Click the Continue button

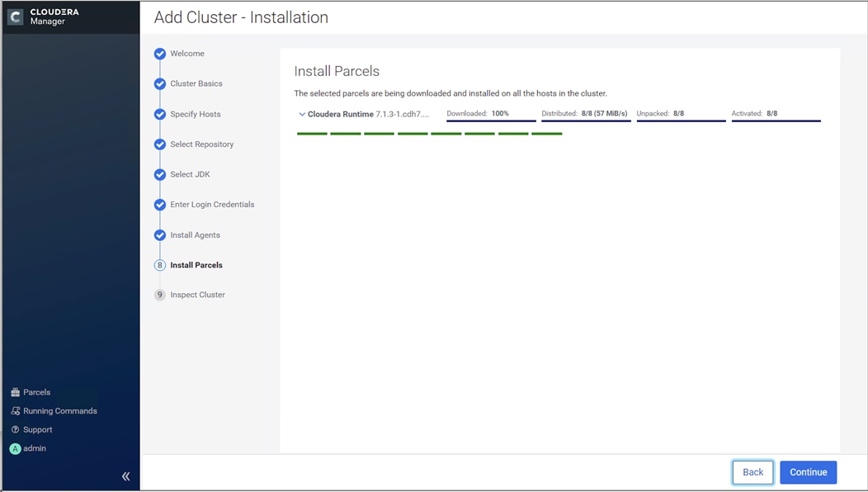point(809,473)
